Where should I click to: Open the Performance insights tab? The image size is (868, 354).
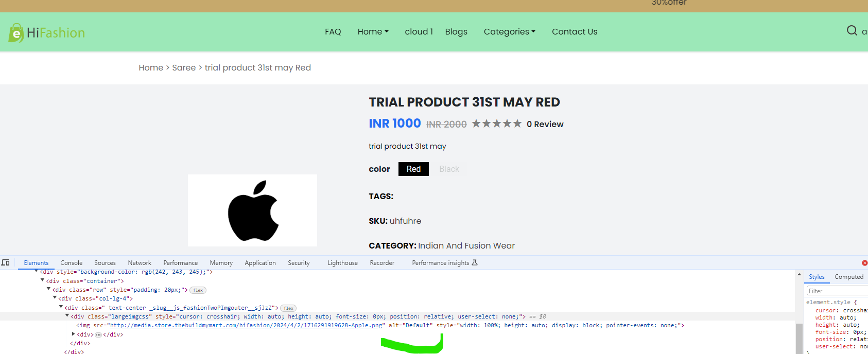point(441,263)
